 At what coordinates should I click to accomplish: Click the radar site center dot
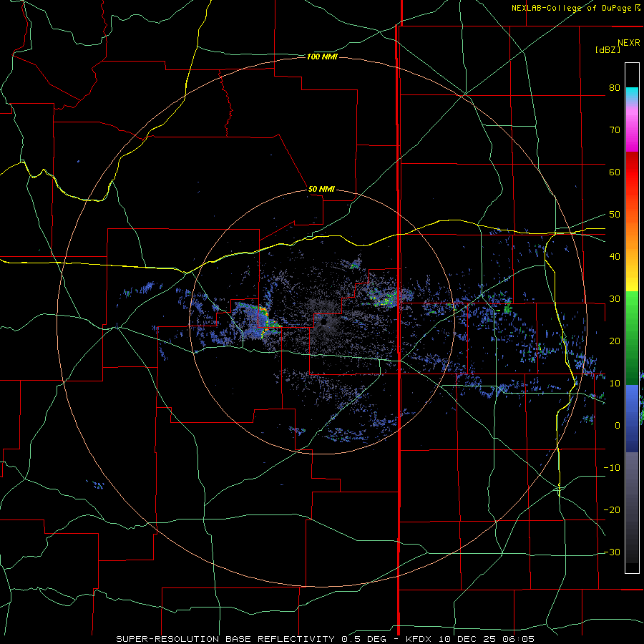[x=323, y=323]
